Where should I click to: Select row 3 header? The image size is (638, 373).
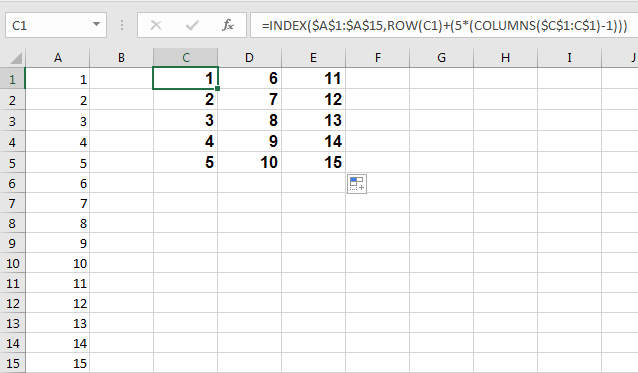[12, 121]
